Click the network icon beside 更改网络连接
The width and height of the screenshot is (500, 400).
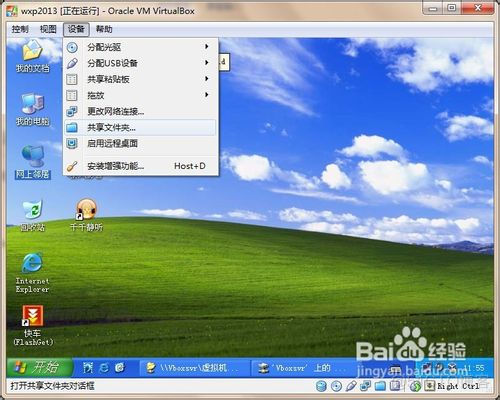tap(72, 111)
